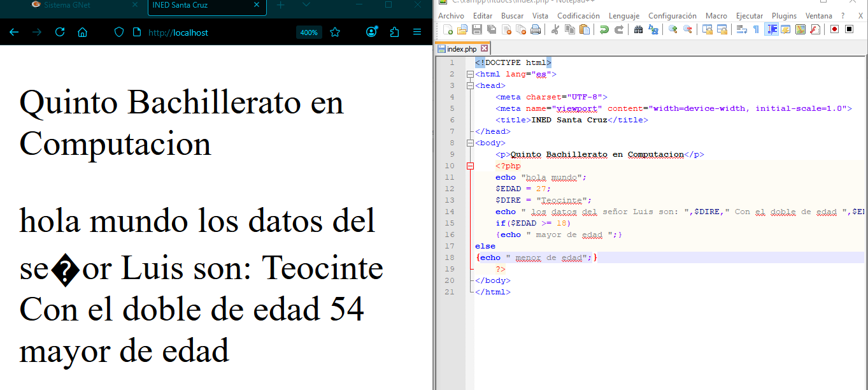The height and width of the screenshot is (390, 868).
Task: Open the browser hamburger menu
Action: [x=417, y=32]
